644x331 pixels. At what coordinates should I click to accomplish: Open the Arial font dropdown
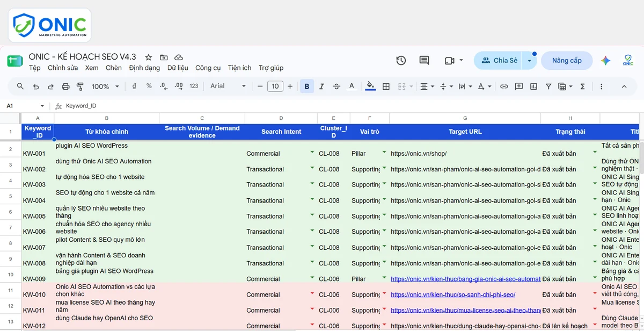point(228,86)
